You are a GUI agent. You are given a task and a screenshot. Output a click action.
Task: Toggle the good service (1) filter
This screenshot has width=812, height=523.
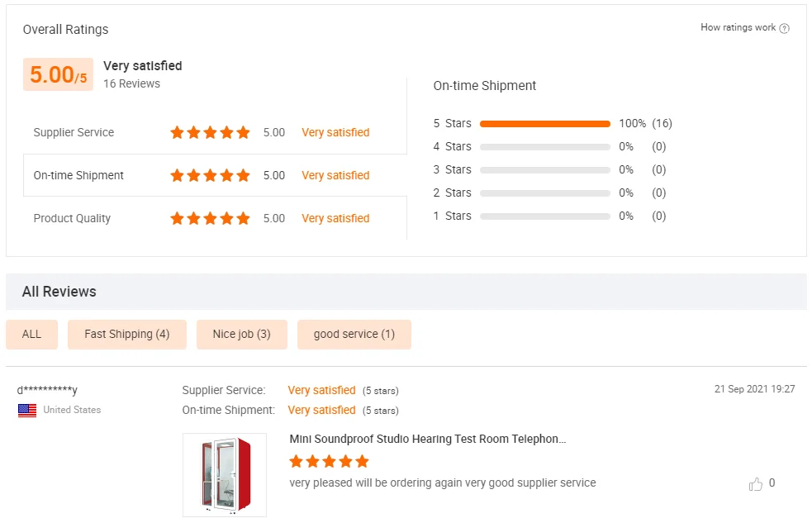tap(354, 334)
